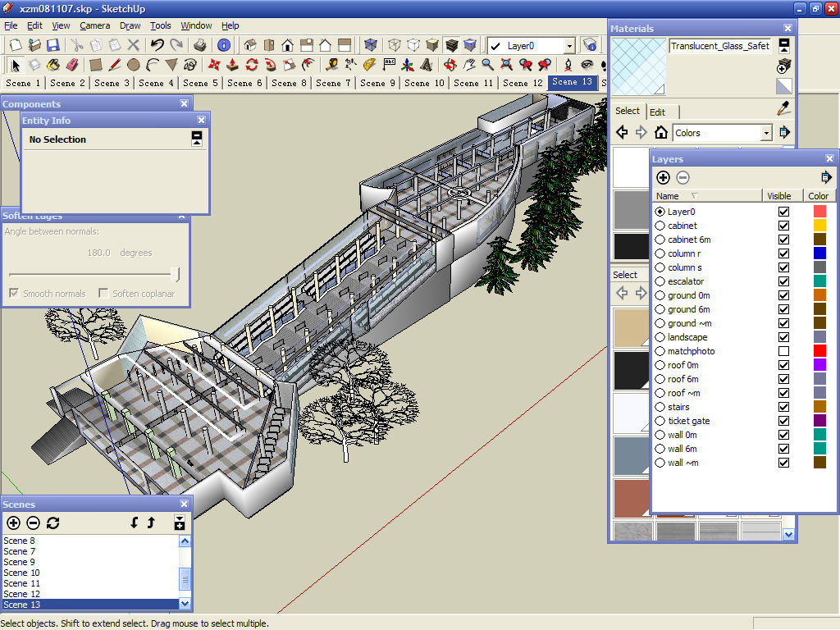Choose the Arc tool
Screen dimensions: 840x630
(x=153, y=66)
